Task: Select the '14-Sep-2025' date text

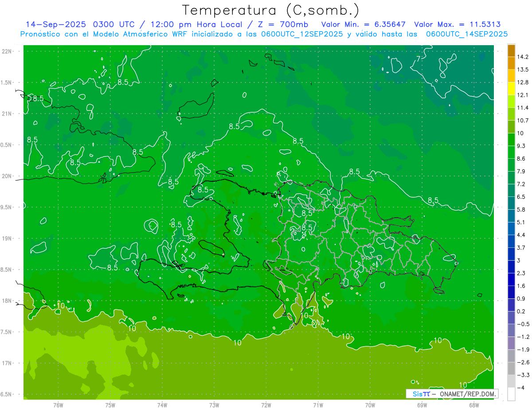Action: pos(56,24)
